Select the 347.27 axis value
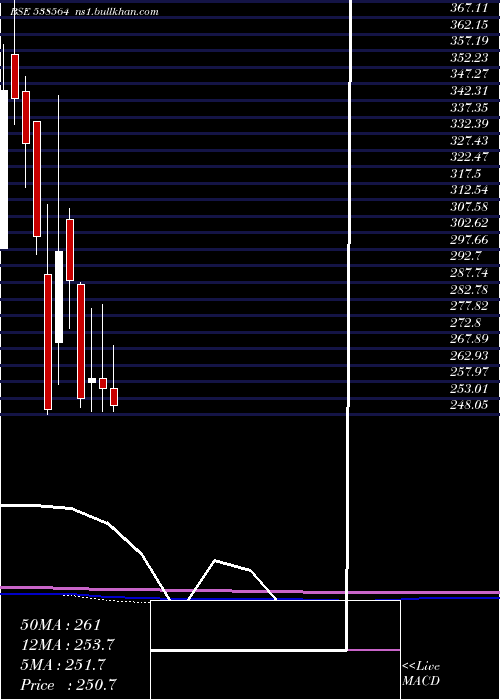Screen dimensions: 500x700 point(469,74)
